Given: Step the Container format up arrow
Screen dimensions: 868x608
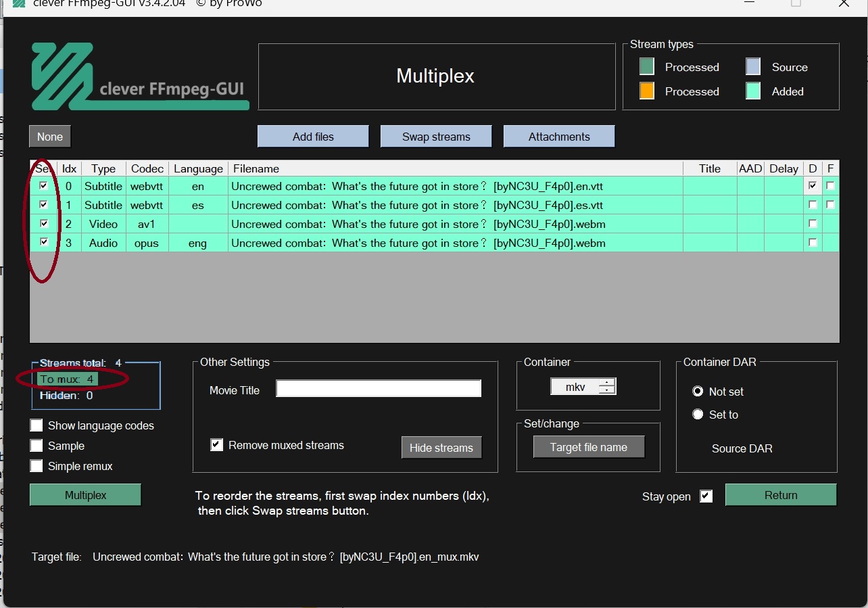Looking at the screenshot, I should tap(608, 383).
